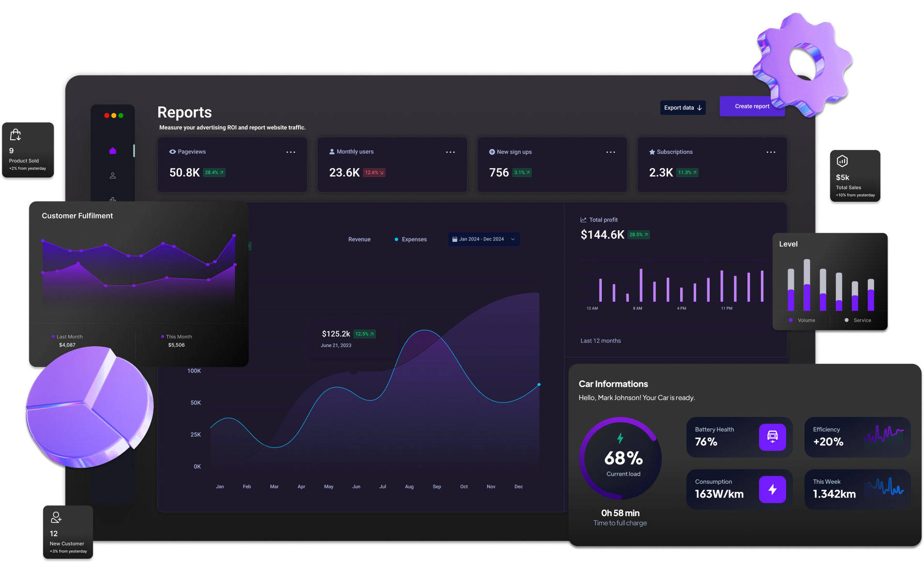924x563 pixels.
Task: Click the Efficiency sparkline graph
Action: pos(884,434)
